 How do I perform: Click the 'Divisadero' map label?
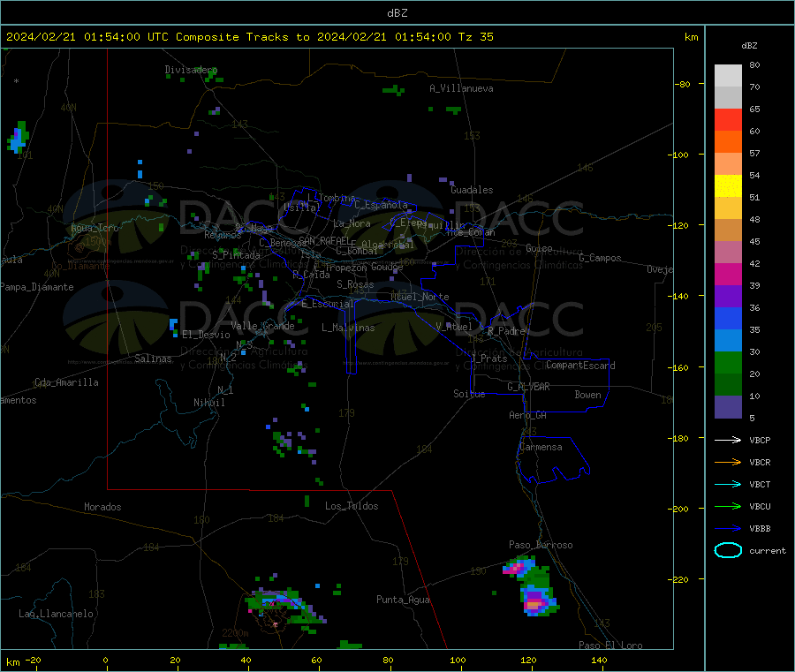coord(191,70)
